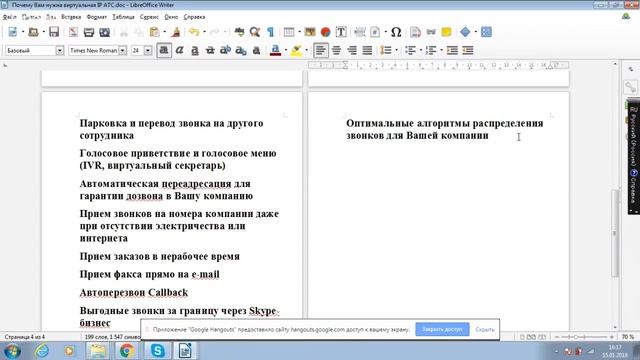Apply subscript formatting
This screenshot has height=360, width=640.
[x=241, y=50]
